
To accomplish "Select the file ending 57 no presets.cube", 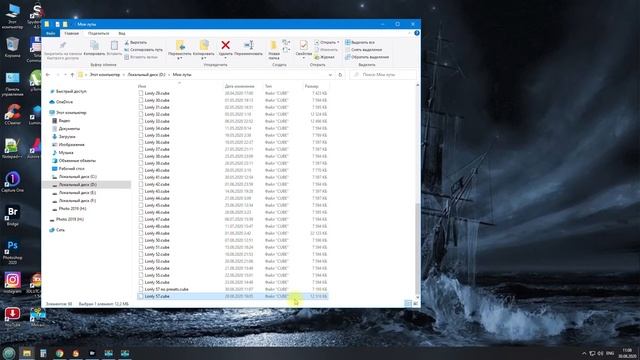I will coord(233,289).
